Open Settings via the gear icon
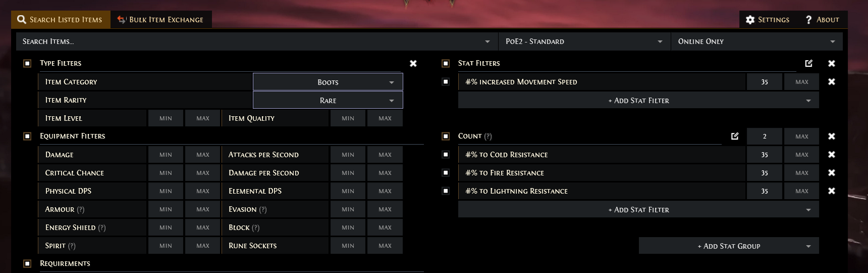868x273 pixels. pos(750,20)
